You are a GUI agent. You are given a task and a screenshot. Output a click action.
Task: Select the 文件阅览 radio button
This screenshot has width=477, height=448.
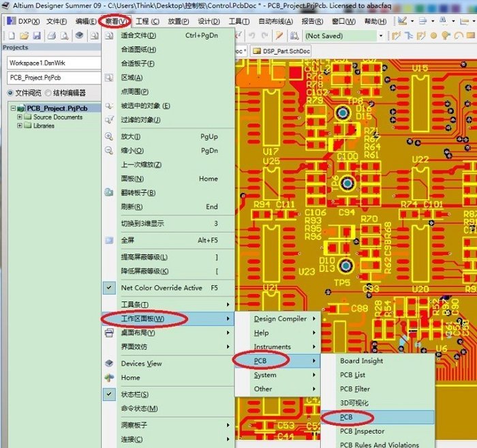tap(10, 93)
